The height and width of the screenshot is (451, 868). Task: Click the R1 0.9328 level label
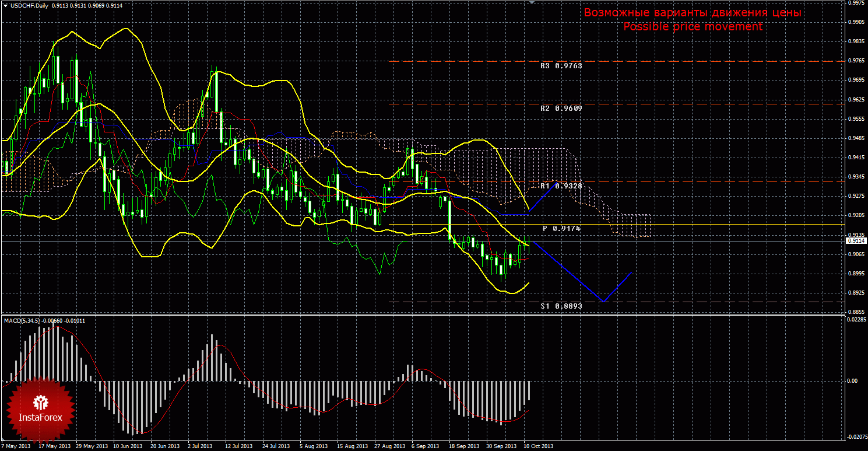tap(561, 186)
